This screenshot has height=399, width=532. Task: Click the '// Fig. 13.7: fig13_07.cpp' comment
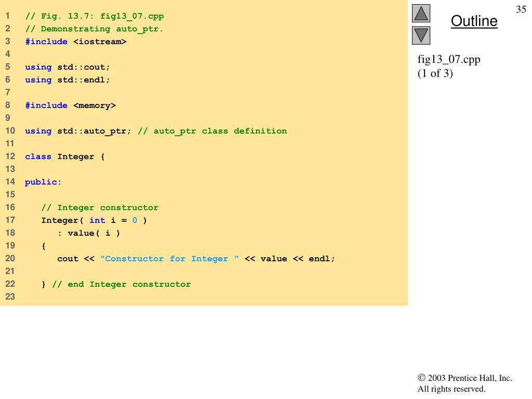95,16
